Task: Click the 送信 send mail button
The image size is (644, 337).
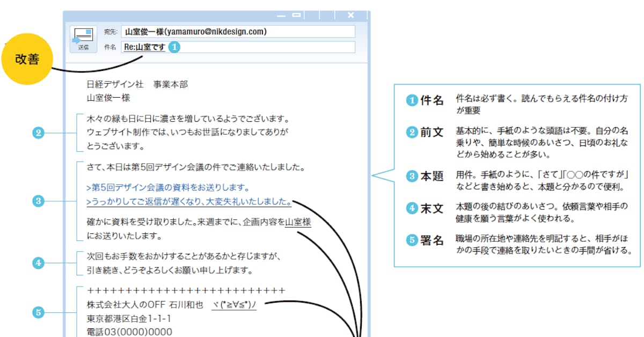Action: (x=83, y=39)
